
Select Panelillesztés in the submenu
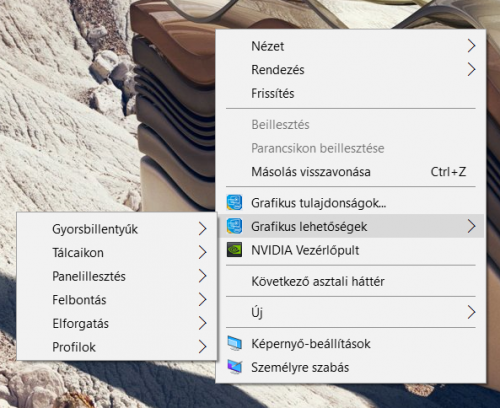117,276
